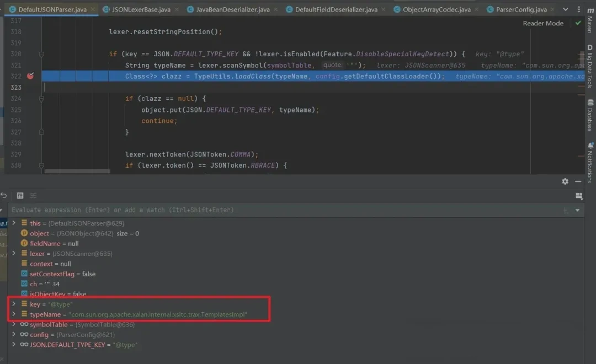Click the add-to-watches icon in evaluate bar
This screenshot has width=596, height=364.
[566, 210]
